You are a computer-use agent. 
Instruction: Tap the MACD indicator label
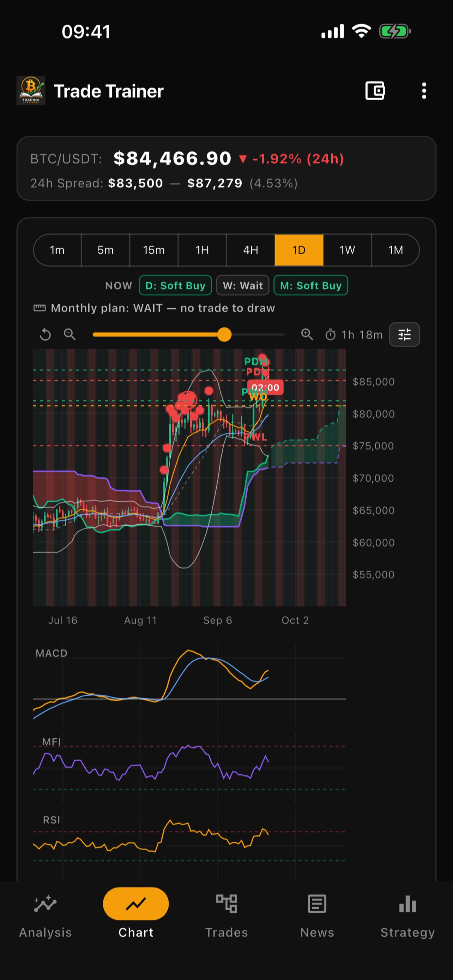coord(52,653)
